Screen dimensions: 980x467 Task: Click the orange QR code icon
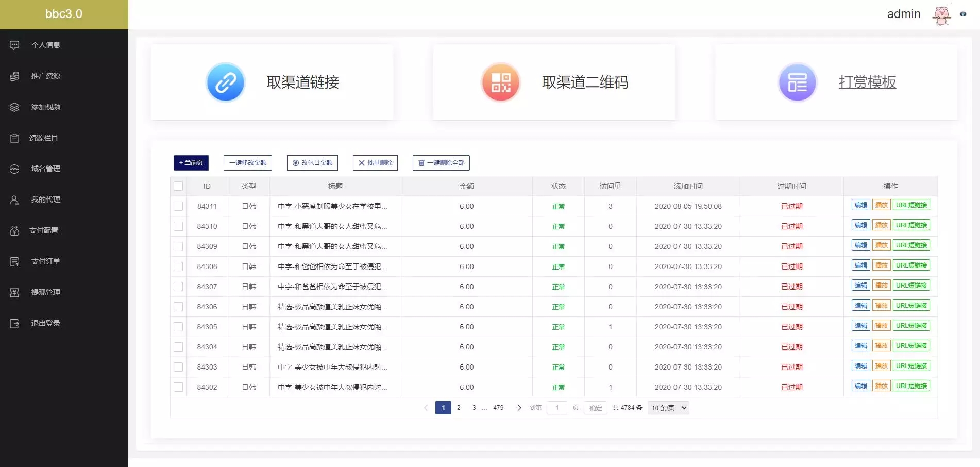point(500,82)
